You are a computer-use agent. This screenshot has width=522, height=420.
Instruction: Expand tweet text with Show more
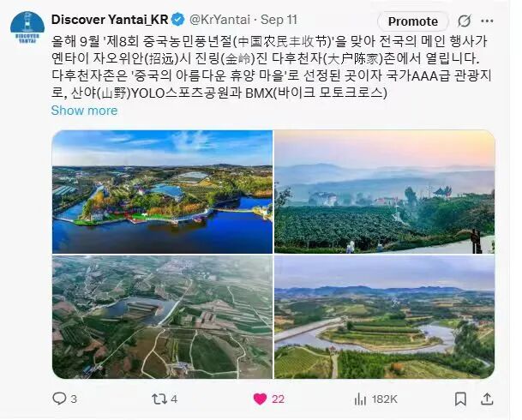[x=84, y=111]
